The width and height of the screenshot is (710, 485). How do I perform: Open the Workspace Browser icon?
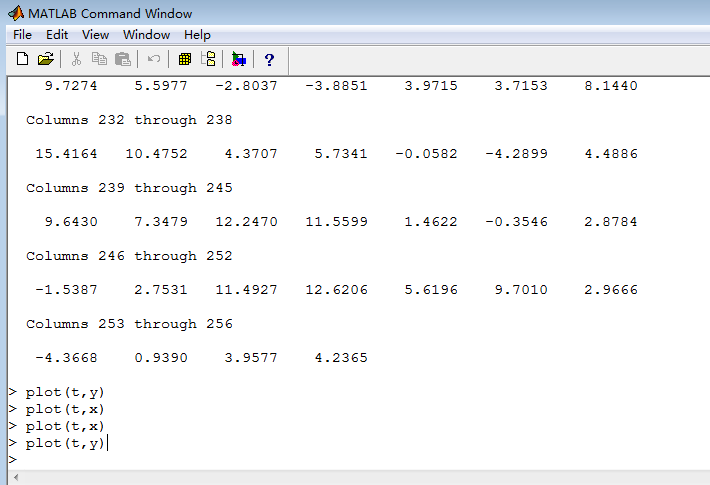coord(185,59)
